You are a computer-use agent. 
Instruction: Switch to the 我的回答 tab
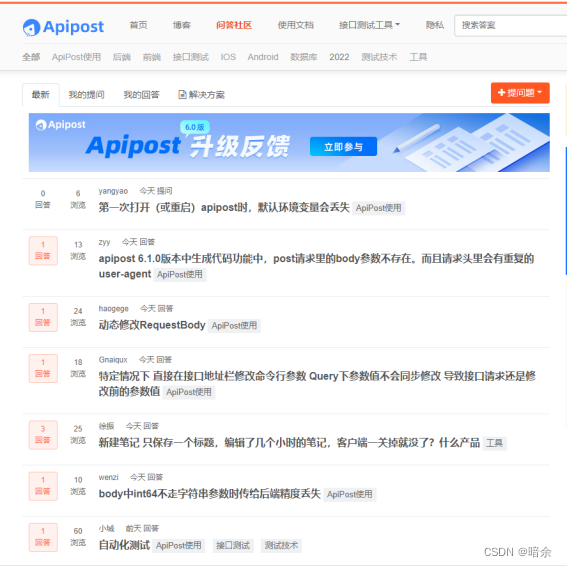pyautogui.click(x=141, y=95)
